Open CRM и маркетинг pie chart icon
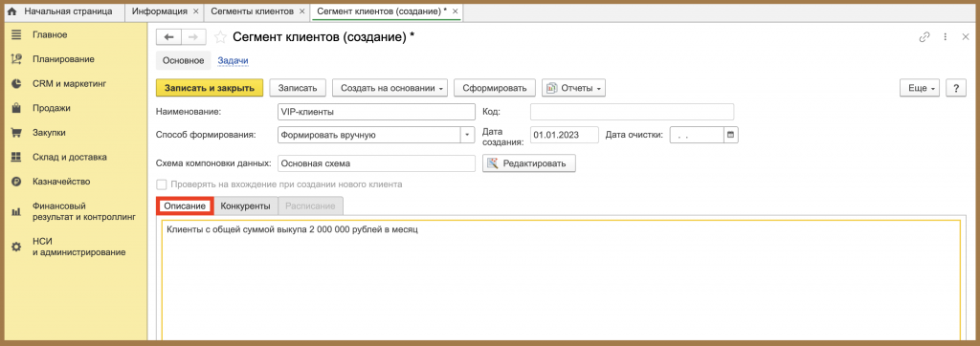Screen dimensions: 980x346 point(16,83)
